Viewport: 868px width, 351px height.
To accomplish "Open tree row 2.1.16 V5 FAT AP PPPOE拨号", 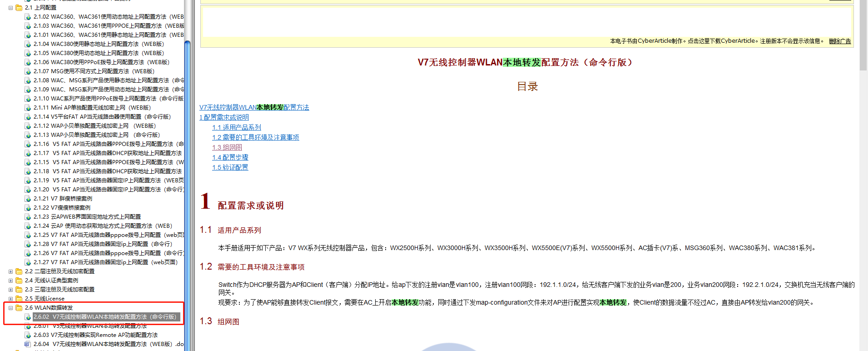I will click(109, 144).
